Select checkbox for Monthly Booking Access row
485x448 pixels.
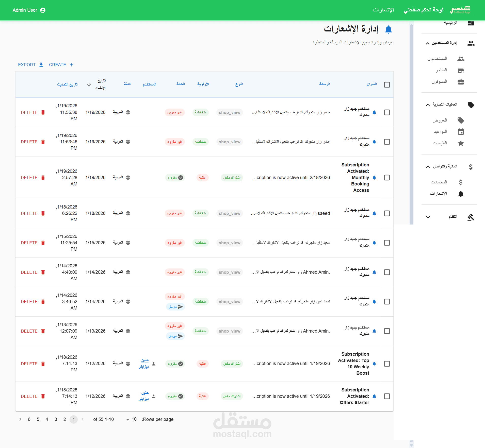coord(387,178)
